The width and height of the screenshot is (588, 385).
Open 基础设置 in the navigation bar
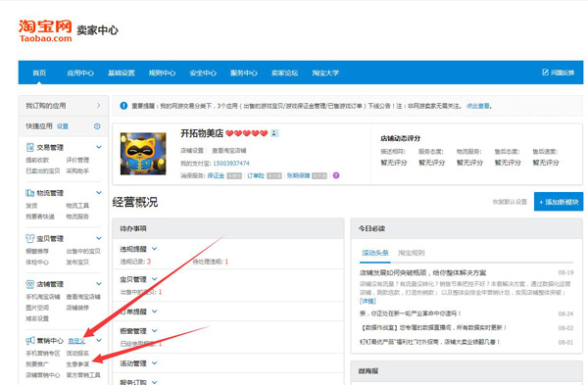122,72
